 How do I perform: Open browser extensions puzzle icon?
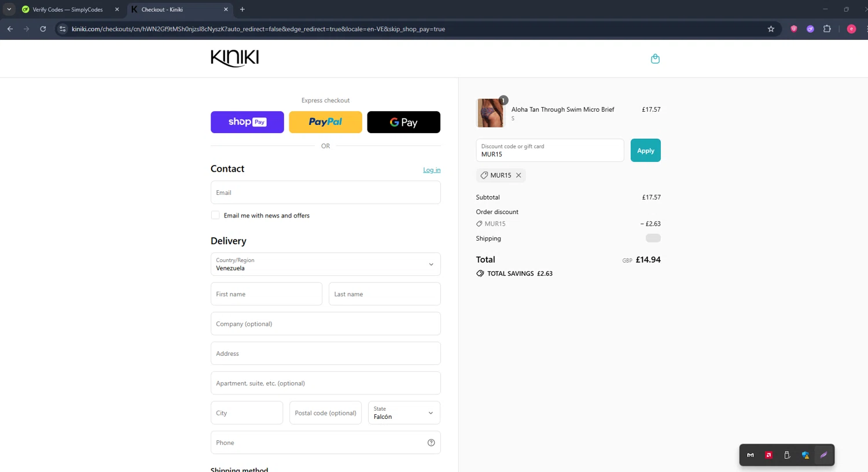(x=827, y=29)
